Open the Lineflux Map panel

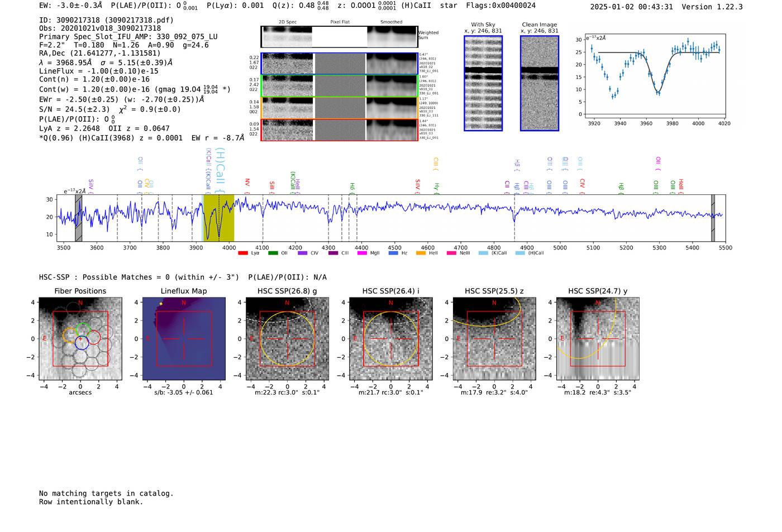click(x=184, y=338)
